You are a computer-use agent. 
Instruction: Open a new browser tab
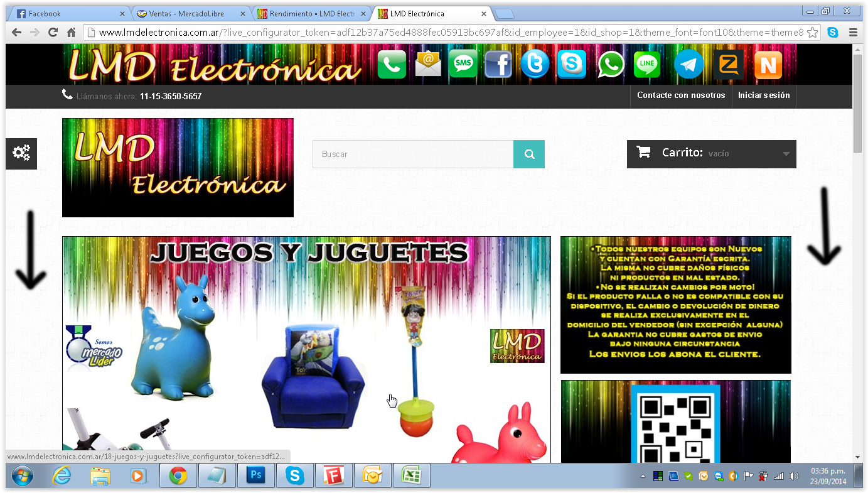coord(504,14)
